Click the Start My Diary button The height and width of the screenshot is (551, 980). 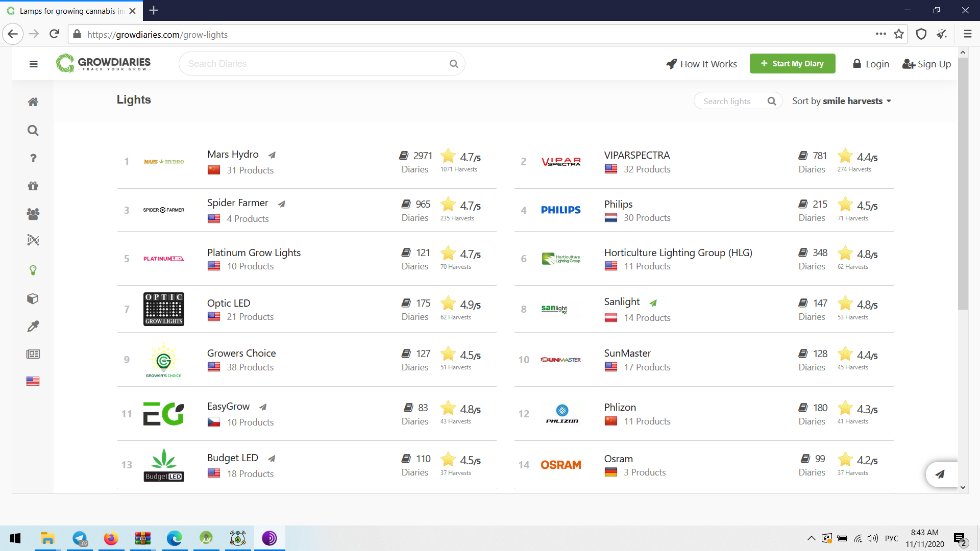[792, 64]
